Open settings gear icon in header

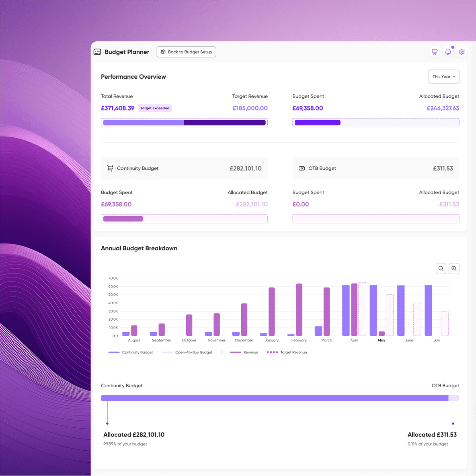coord(462,52)
